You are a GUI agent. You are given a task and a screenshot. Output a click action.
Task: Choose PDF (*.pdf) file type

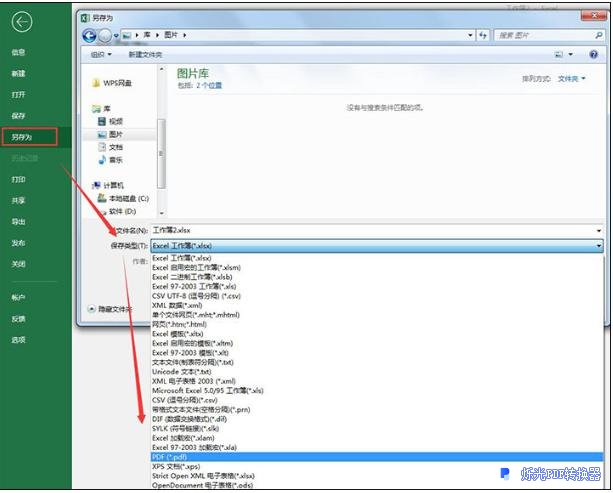point(377,457)
